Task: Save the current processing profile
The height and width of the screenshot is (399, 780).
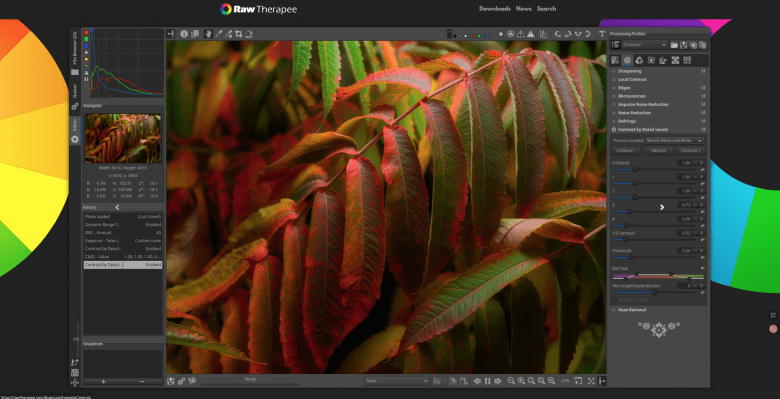Action: [683, 45]
